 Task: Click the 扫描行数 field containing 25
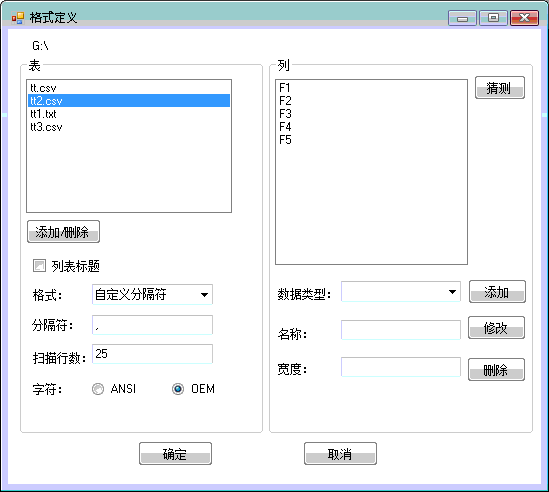point(152,354)
